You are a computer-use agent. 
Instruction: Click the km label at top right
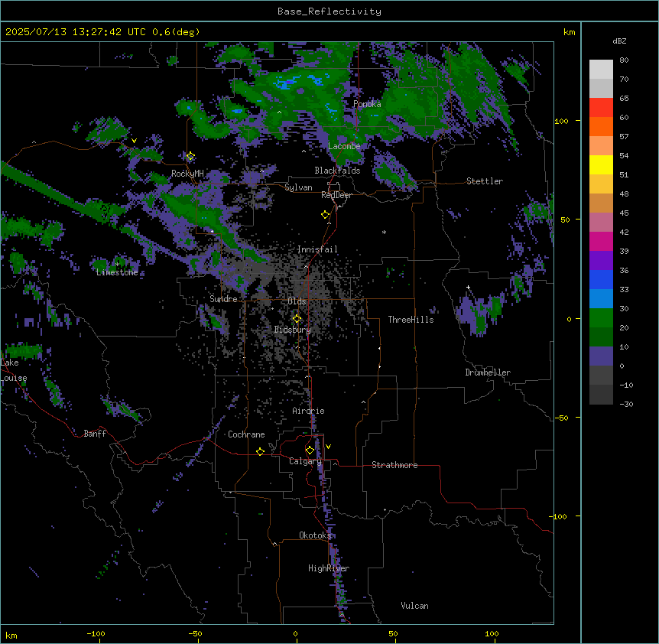click(569, 32)
